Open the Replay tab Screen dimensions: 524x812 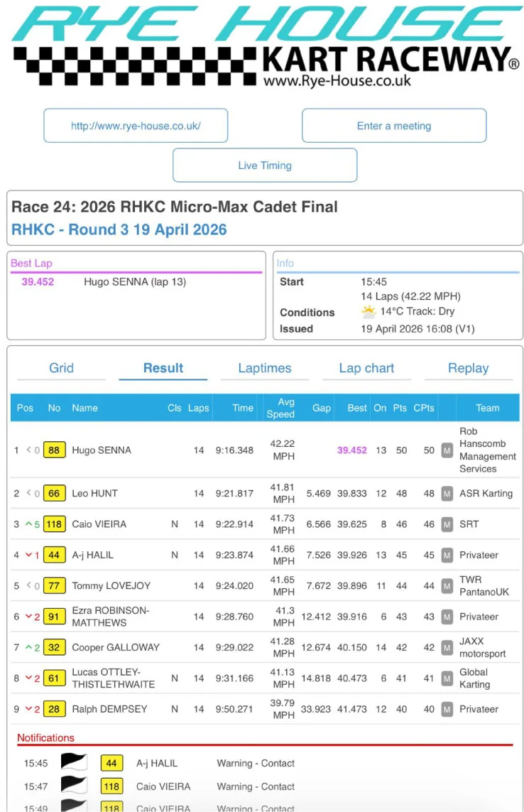coord(468,368)
